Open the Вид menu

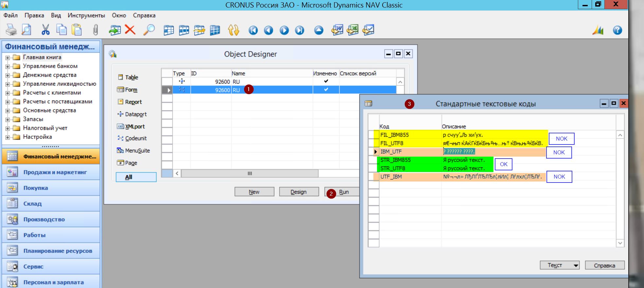coord(56,15)
